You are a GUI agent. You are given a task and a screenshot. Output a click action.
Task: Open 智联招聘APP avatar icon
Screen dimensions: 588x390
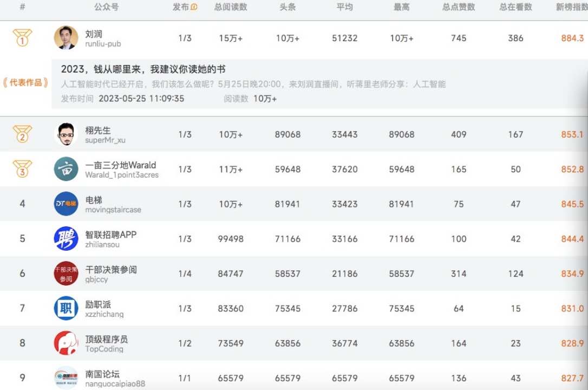pyautogui.click(x=66, y=238)
